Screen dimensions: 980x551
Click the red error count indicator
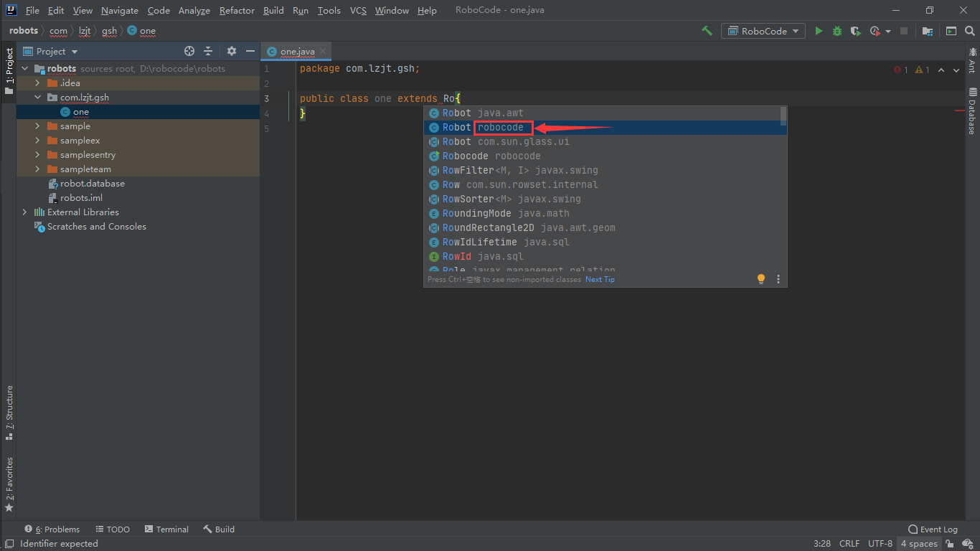tap(900, 70)
